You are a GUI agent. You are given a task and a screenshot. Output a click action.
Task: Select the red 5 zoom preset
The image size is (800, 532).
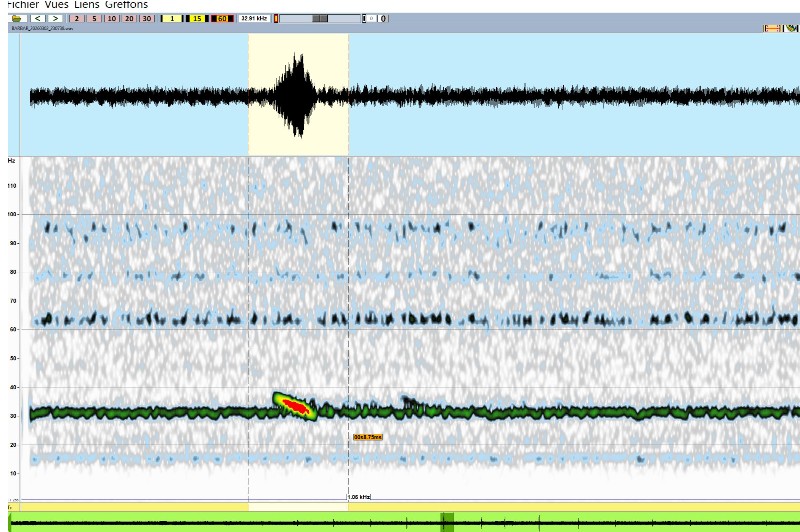[x=93, y=18]
